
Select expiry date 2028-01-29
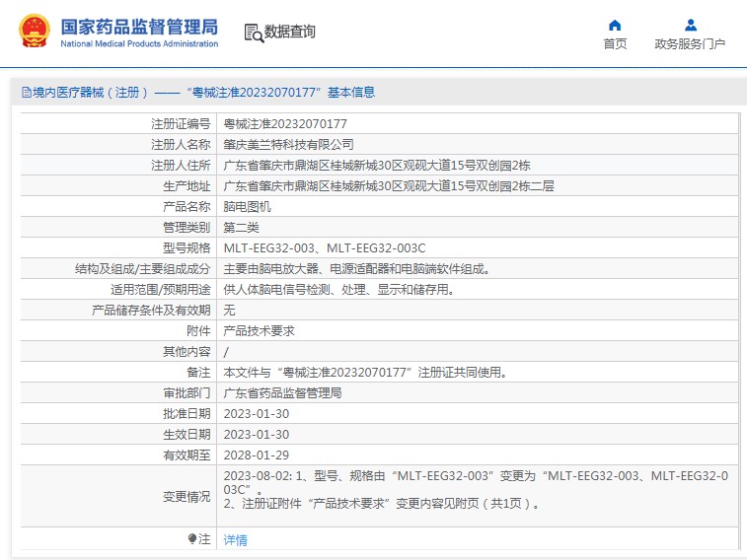pyautogui.click(x=257, y=455)
